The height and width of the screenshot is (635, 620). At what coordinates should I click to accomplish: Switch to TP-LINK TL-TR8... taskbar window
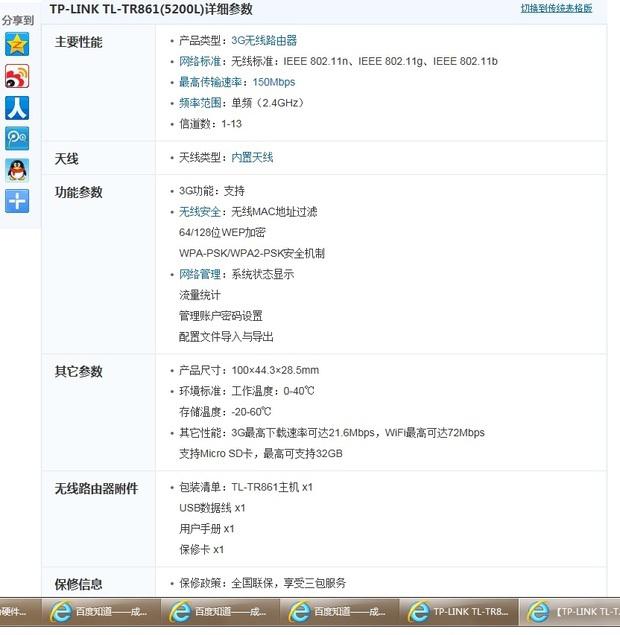pos(459,612)
